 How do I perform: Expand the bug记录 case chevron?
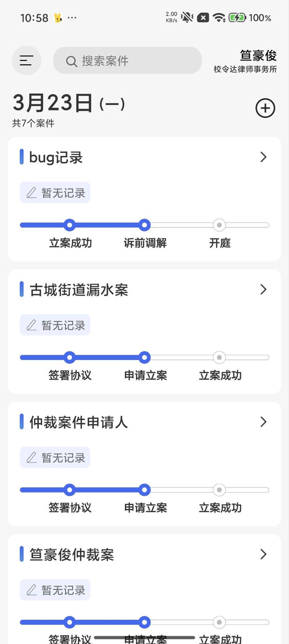[263, 157]
